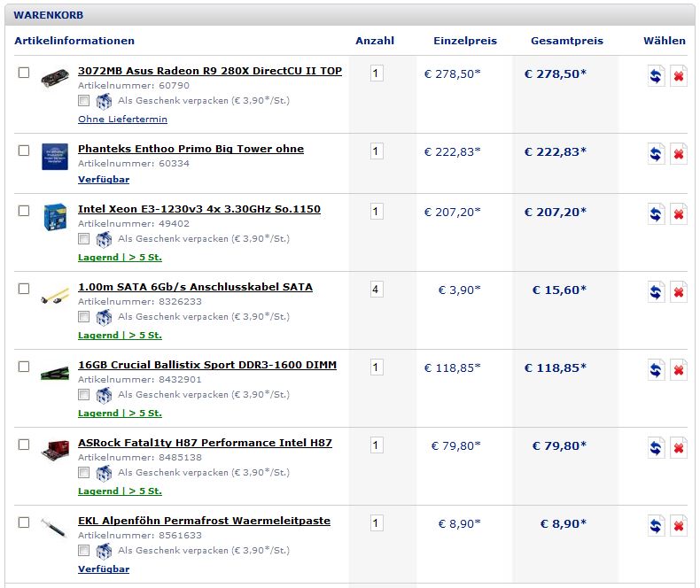Click refresh icon for Crucial Ballistix row

tap(656, 370)
